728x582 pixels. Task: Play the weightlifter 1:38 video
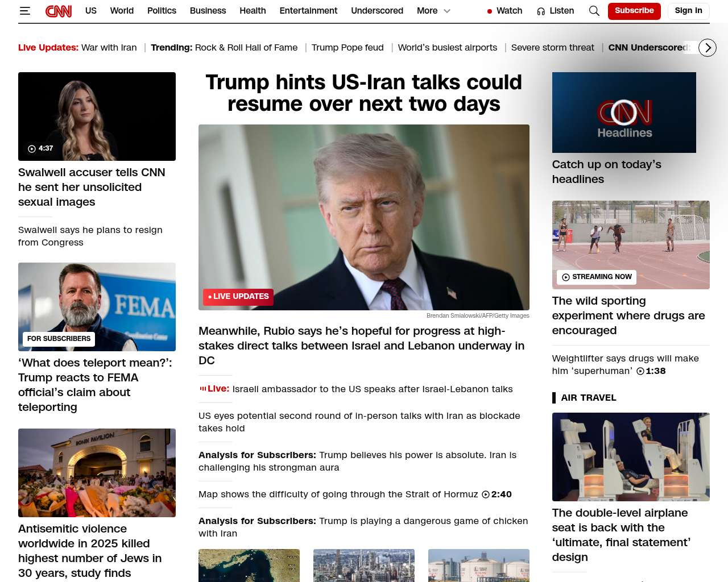(640, 371)
